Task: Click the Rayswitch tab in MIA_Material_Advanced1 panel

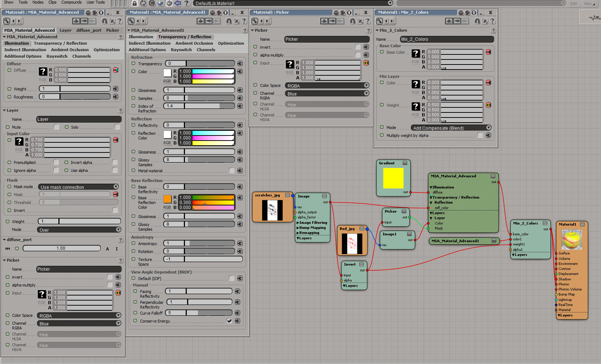Action: click(181, 50)
